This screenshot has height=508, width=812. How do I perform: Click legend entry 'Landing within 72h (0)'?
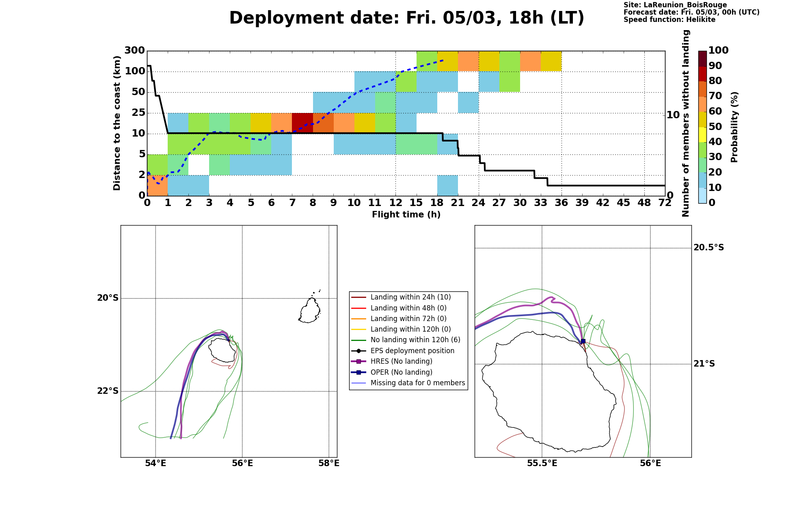coord(408,319)
